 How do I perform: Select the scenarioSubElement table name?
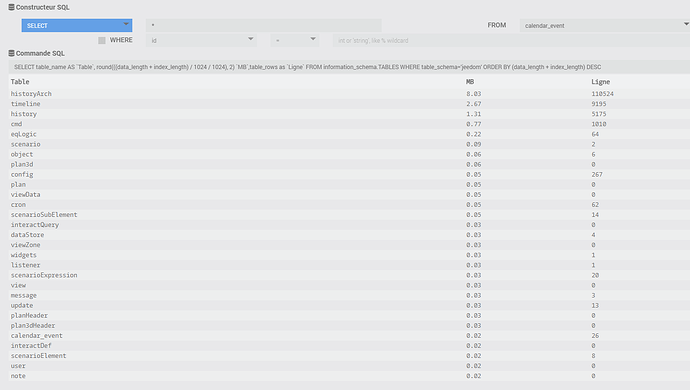[x=44, y=215]
